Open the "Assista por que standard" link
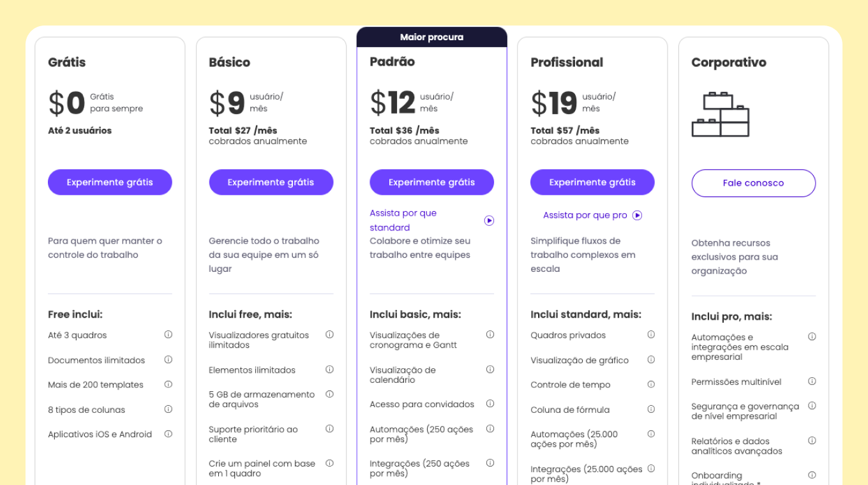The height and width of the screenshot is (485, 868). click(403, 220)
